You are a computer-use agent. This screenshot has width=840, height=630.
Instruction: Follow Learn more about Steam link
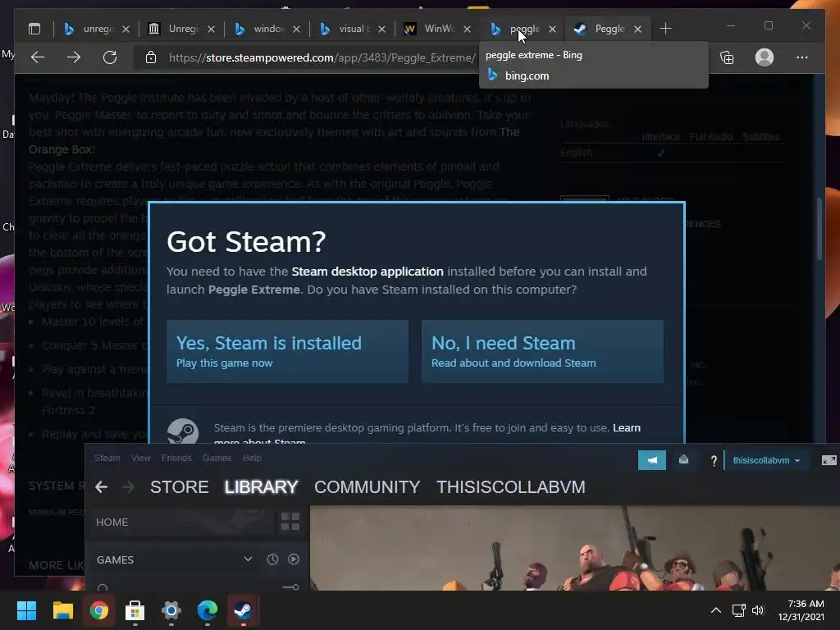pos(626,428)
